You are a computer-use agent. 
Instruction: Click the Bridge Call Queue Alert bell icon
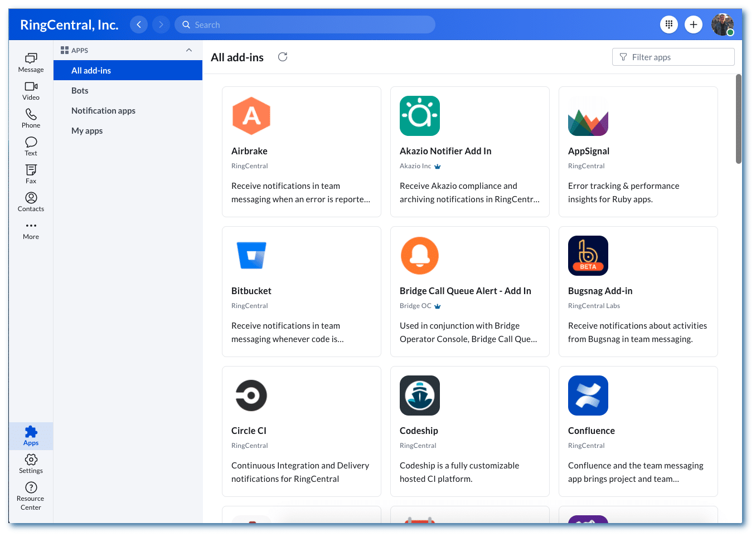point(420,256)
